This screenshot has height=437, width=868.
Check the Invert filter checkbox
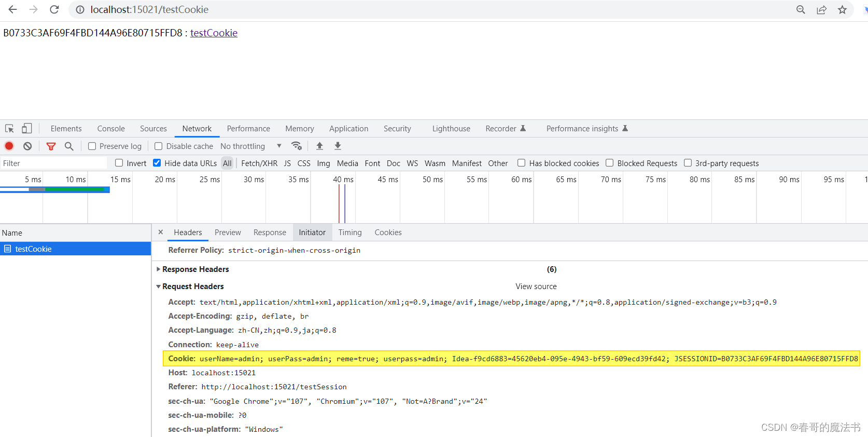click(119, 163)
